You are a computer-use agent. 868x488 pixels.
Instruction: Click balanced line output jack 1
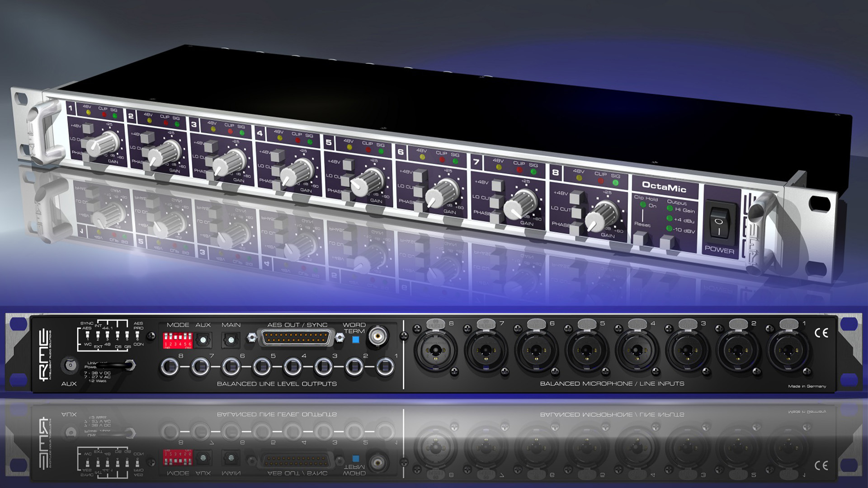pos(385,367)
